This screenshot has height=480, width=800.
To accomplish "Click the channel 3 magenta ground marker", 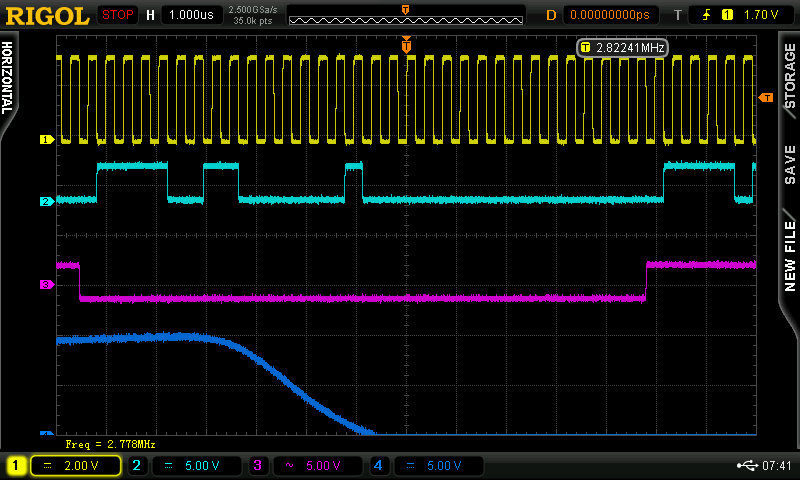I will click(47, 285).
